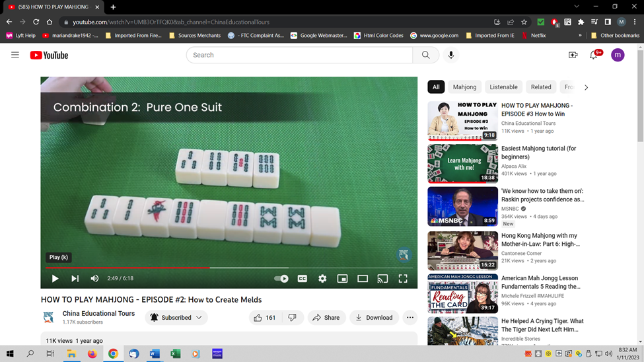This screenshot has width=644, height=362.
Task: Search with voice microphone icon
Action: (x=451, y=55)
